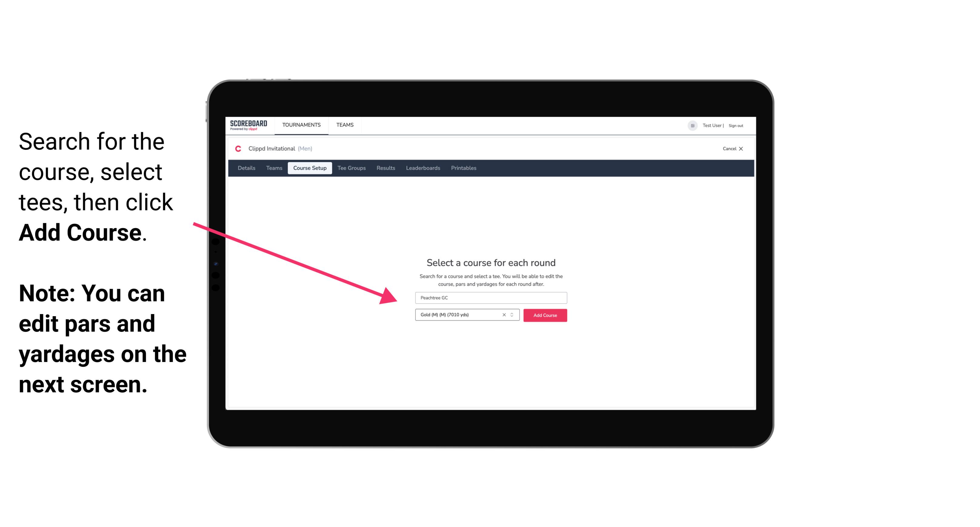The width and height of the screenshot is (980, 527).
Task: Toggle the Printables tab
Action: point(464,168)
